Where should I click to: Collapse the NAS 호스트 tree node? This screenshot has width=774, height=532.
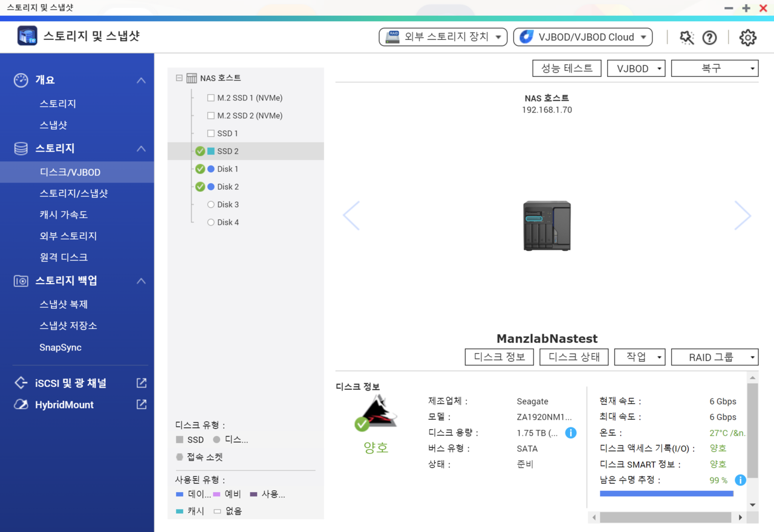179,78
